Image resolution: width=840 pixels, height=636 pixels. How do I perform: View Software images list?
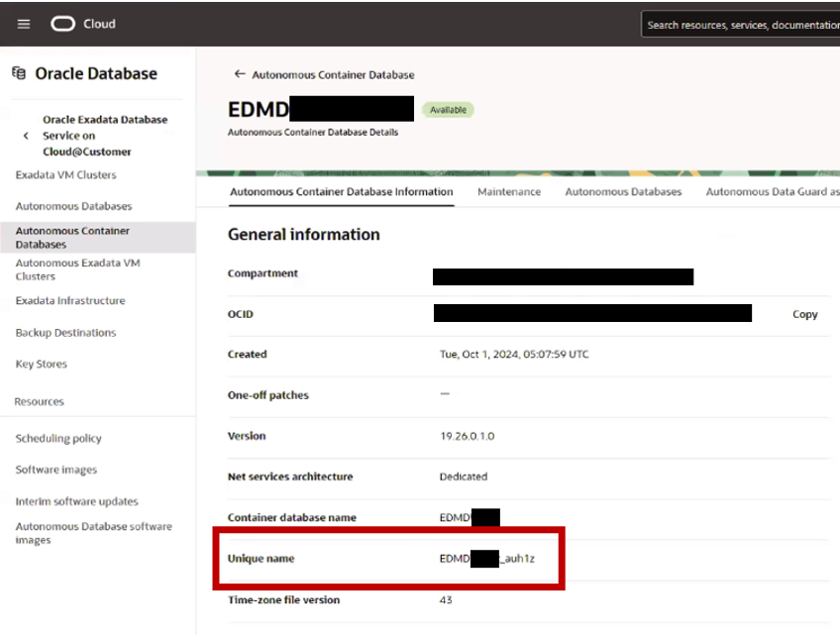point(56,470)
